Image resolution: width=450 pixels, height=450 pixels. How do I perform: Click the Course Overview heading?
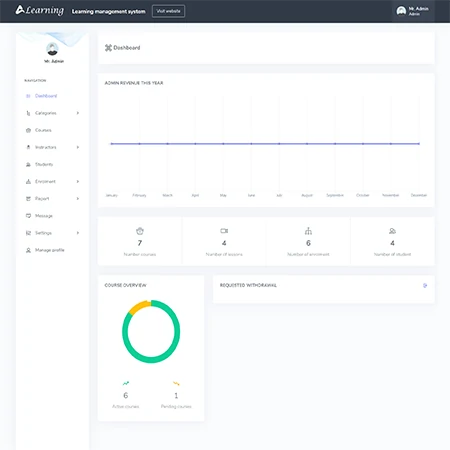point(126,285)
